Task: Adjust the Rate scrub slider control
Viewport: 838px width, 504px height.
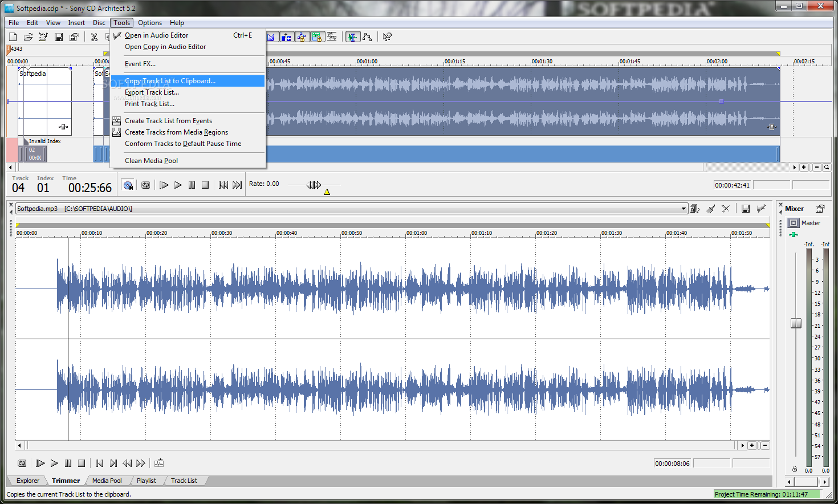Action: (314, 185)
